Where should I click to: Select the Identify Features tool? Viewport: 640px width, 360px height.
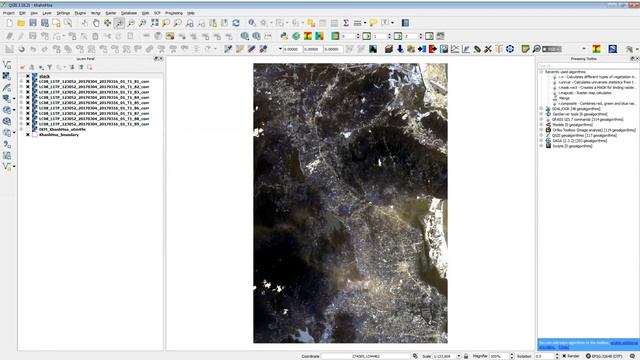(252, 23)
